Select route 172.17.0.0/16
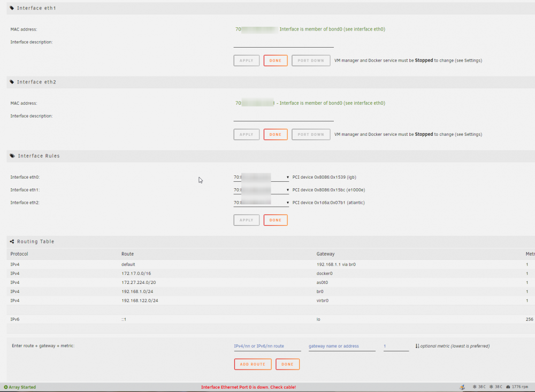535x392 pixels. click(136, 273)
